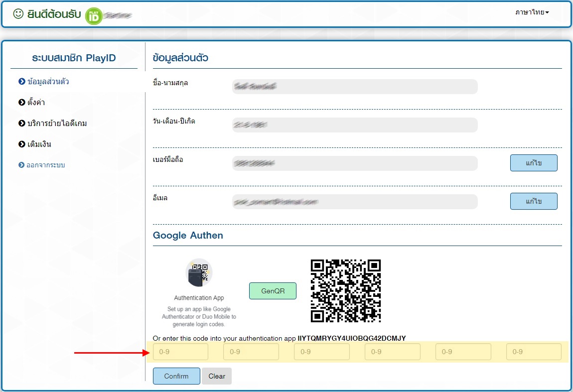This screenshot has height=392, width=573.
Task: Click the ชื่อ-นามสกุล name field
Action: click(355, 87)
